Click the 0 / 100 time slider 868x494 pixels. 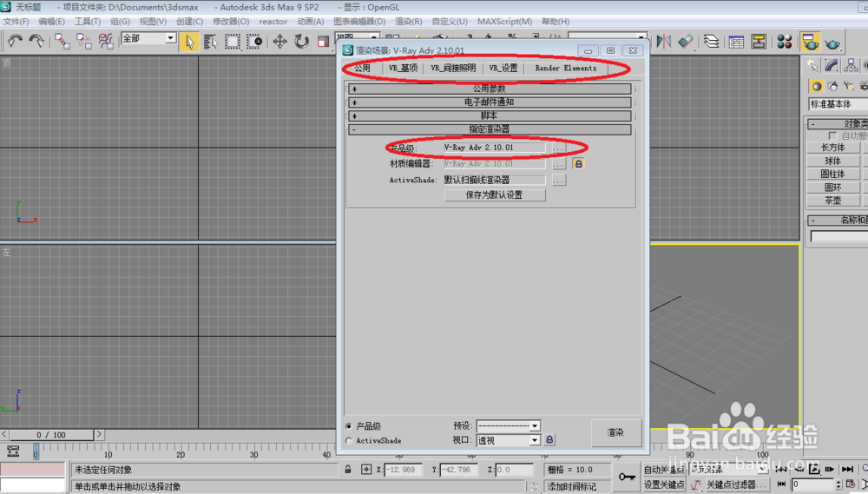[51, 435]
